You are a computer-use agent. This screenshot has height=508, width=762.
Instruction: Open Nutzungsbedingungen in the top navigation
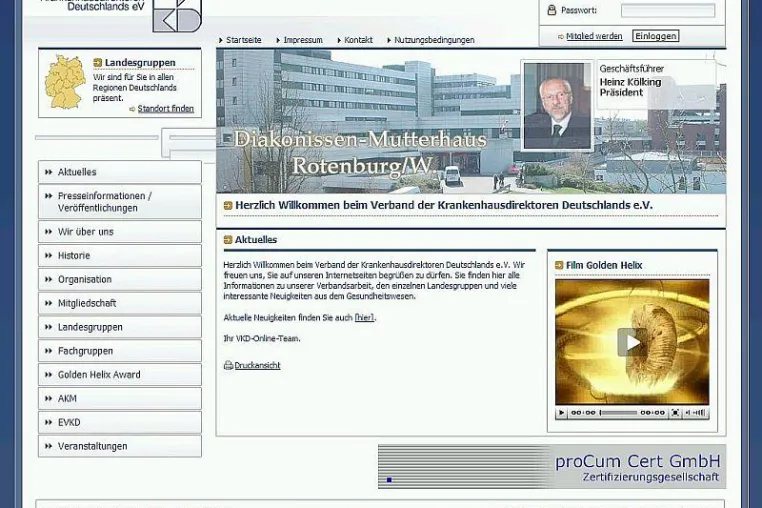(x=434, y=40)
